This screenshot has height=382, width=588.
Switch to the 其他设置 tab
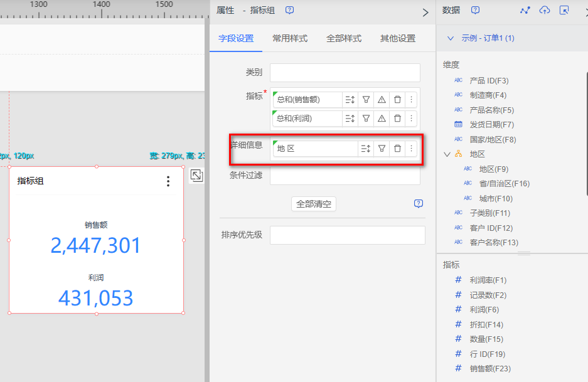point(397,38)
